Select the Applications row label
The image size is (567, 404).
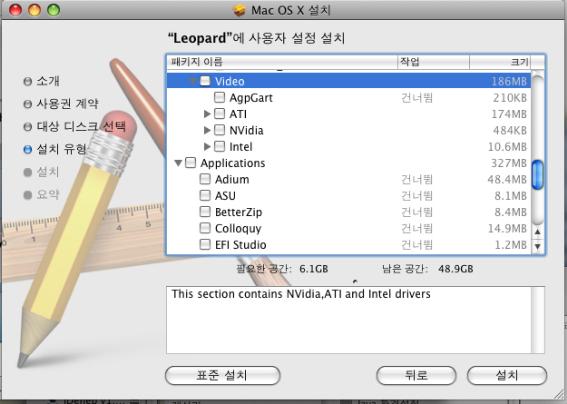click(233, 163)
